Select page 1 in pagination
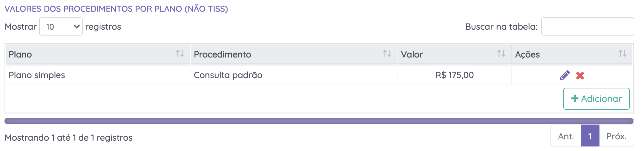Image resolution: width=644 pixels, height=151 pixels. click(x=590, y=136)
